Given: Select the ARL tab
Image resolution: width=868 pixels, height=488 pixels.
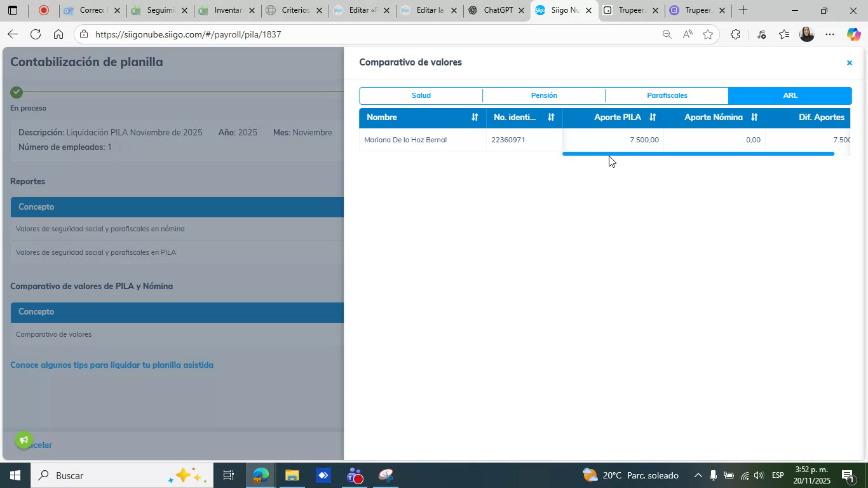Looking at the screenshot, I should point(790,95).
